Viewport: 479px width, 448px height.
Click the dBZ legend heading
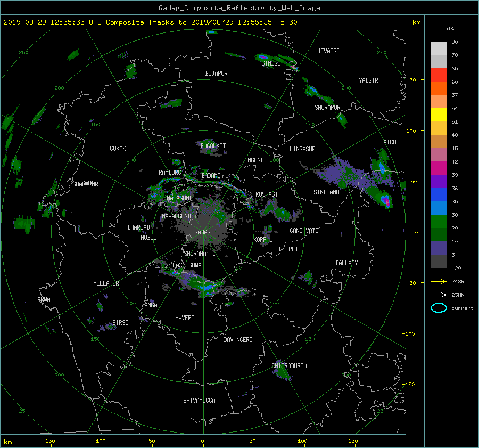[451, 29]
